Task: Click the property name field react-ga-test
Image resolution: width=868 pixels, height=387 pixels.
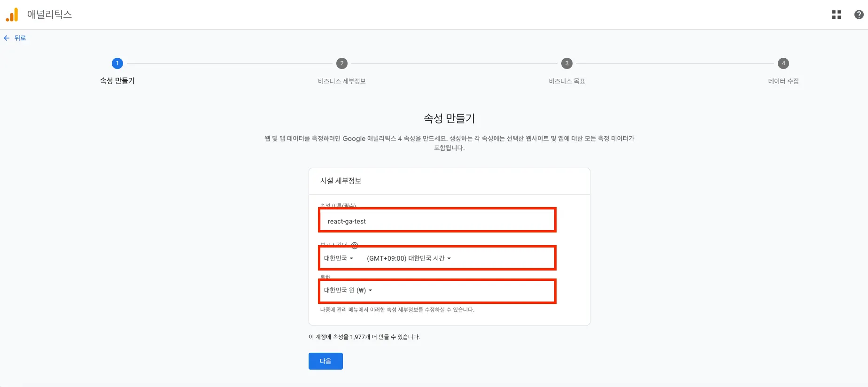Action: [437, 221]
